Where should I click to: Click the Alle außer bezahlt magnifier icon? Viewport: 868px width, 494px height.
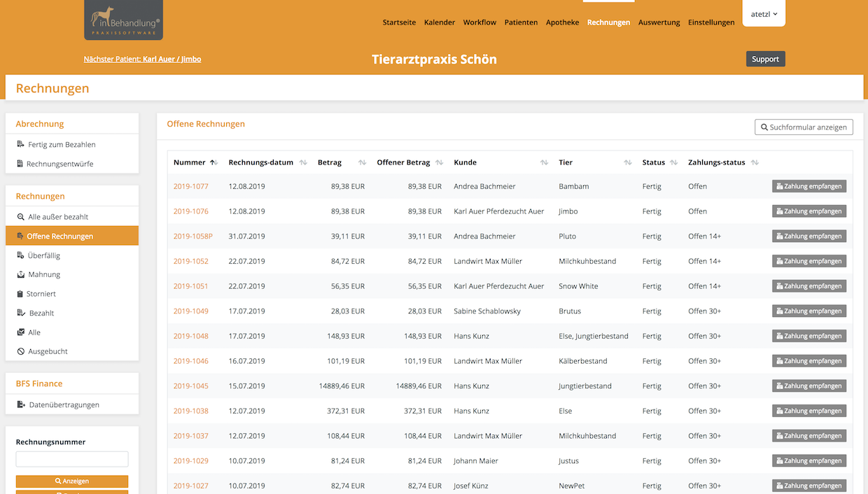(21, 217)
